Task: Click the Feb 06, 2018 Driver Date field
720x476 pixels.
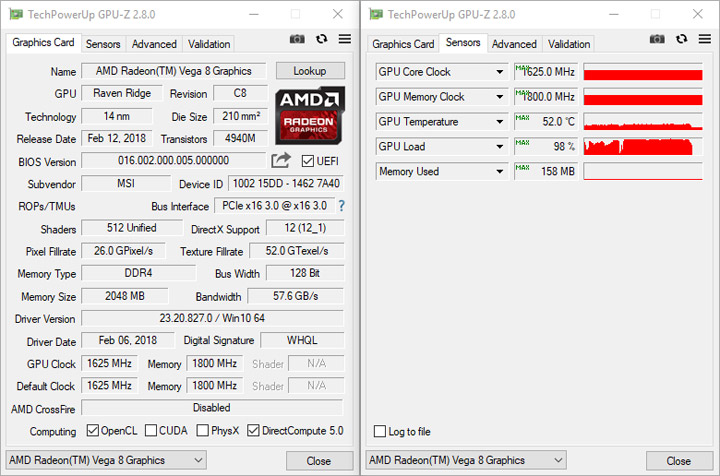Action: 128,341
